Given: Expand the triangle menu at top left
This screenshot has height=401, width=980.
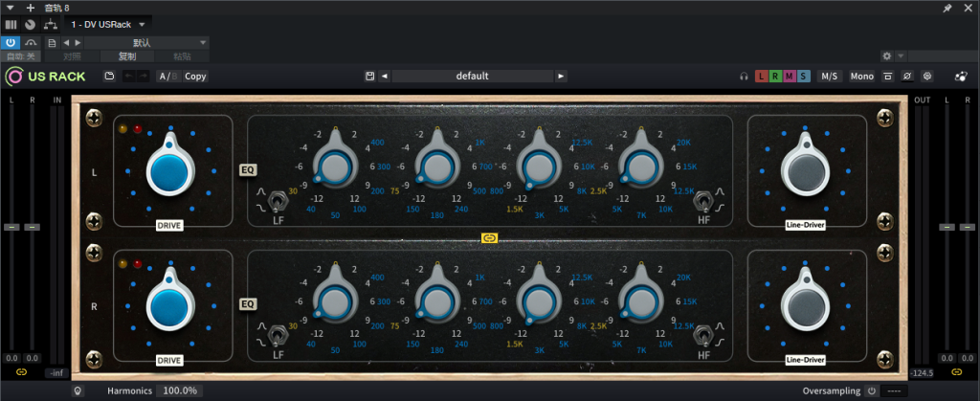Looking at the screenshot, I should 10,8.
